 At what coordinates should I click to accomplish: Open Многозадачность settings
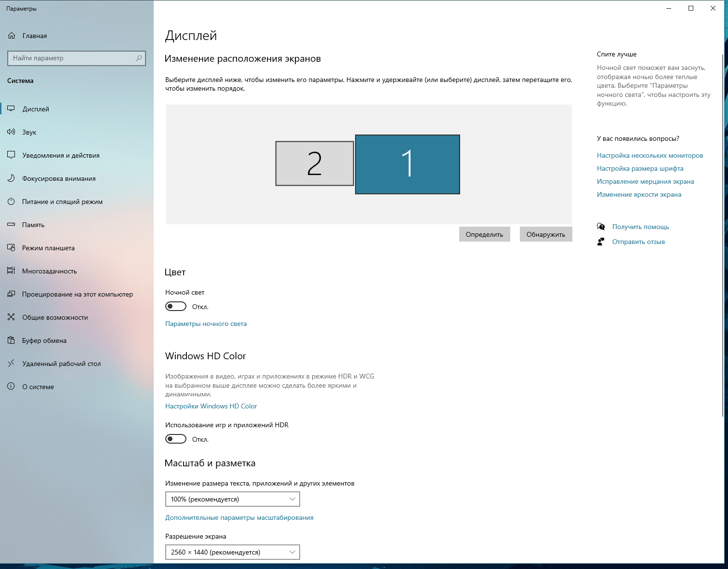(x=77, y=271)
